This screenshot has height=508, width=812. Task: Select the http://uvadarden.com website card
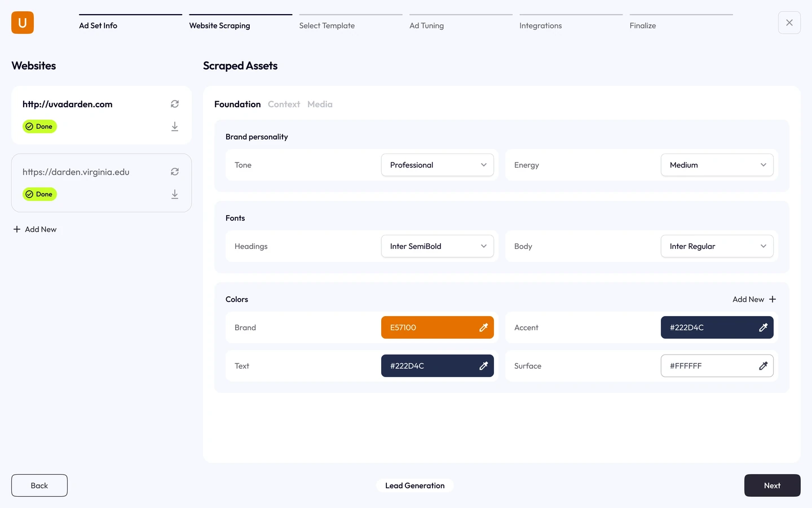[x=101, y=115]
